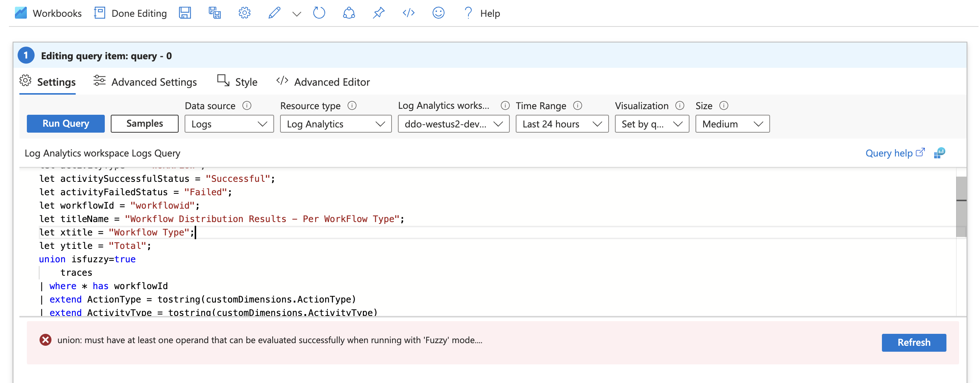
Task: Click the activitySuccessfulStatus line in query
Action: click(157, 179)
